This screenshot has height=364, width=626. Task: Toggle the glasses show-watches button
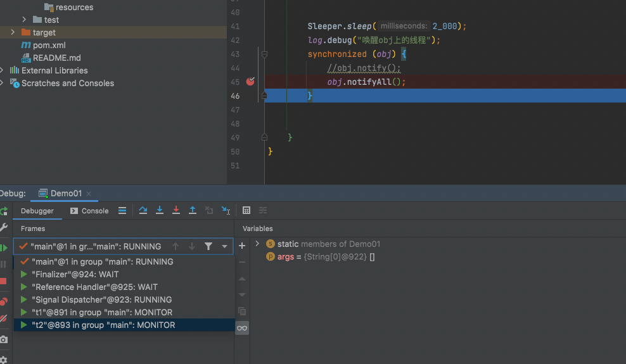pyautogui.click(x=242, y=327)
